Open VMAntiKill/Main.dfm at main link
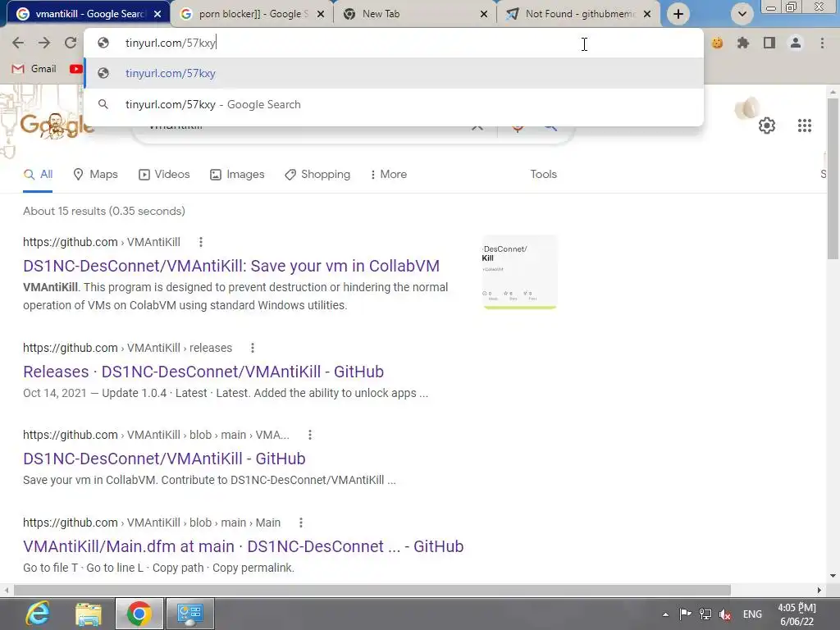Viewport: 840px width, 630px height. pos(243,547)
